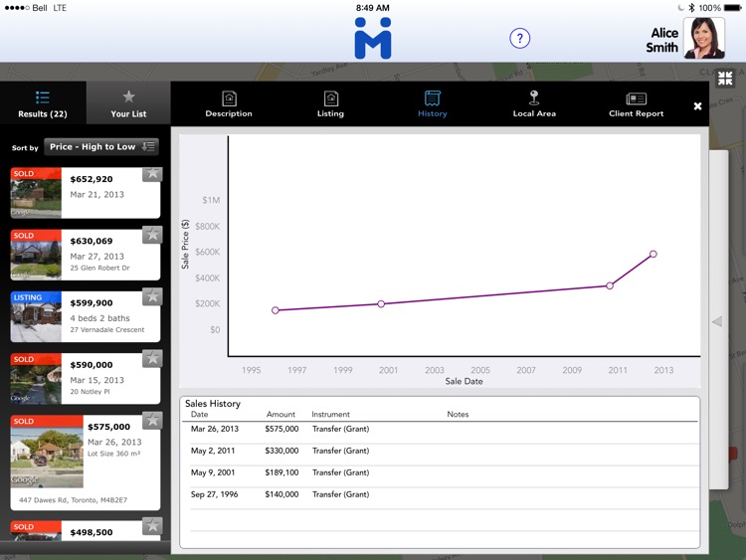Select the History tab
Screen dimensions: 746x560
pos(433,104)
